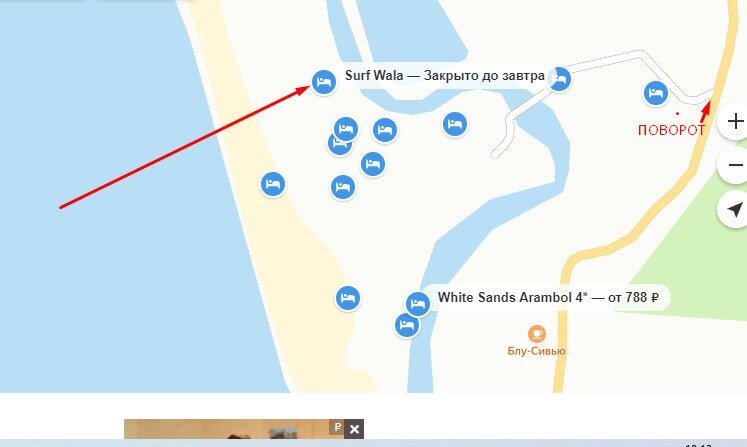Viewport: 747px width, 447px height.
Task: Close the ad with the X button
Action: click(x=354, y=429)
